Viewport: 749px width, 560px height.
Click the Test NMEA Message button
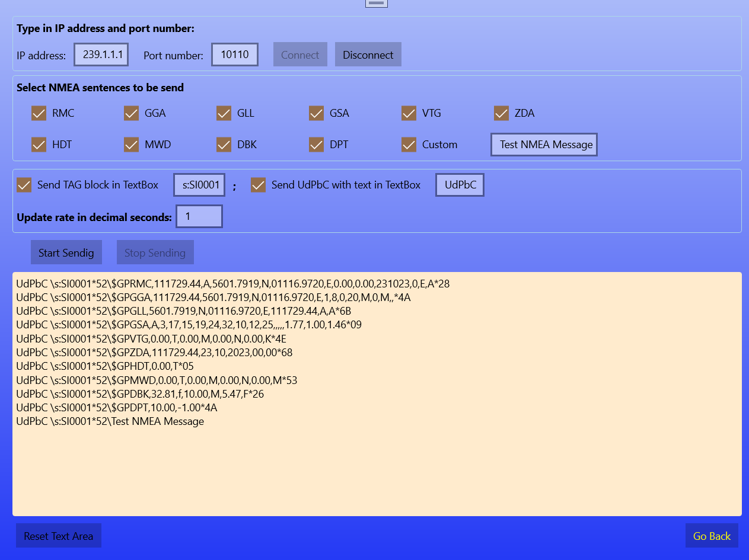543,144
